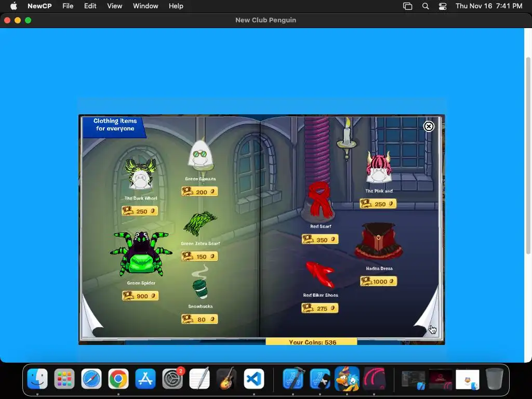Open the Window menu
This screenshot has width=532, height=399.
145,6
